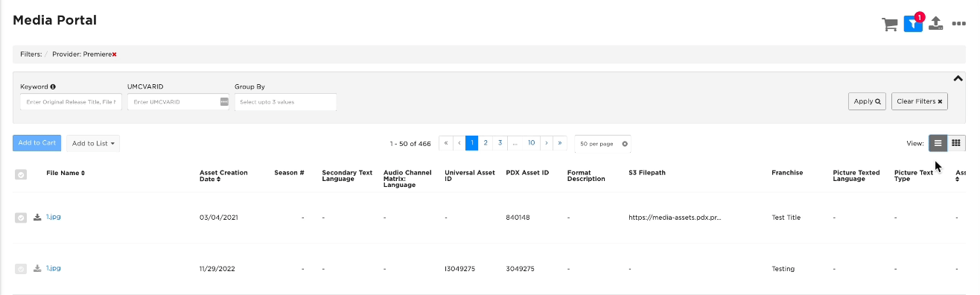
Task: Switch to list view
Action: (938, 143)
